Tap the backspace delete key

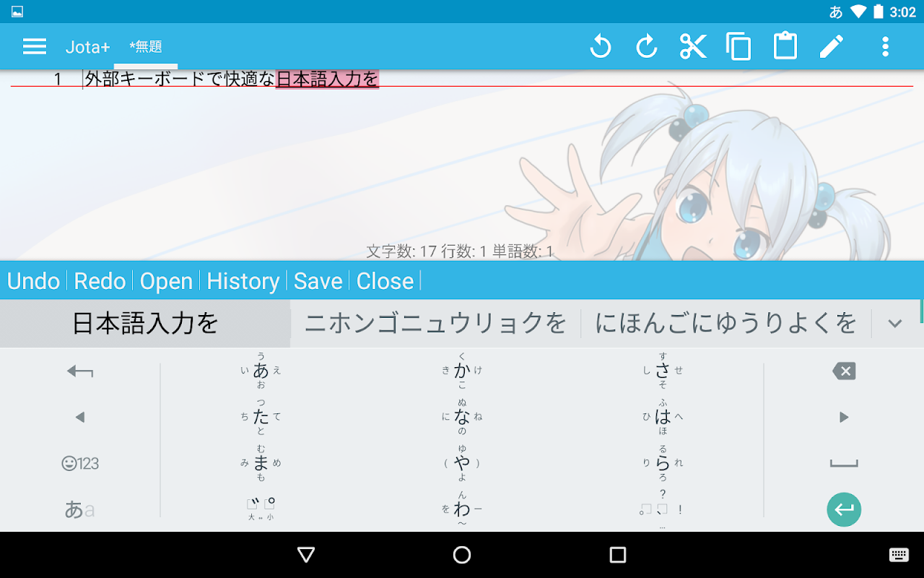point(844,371)
